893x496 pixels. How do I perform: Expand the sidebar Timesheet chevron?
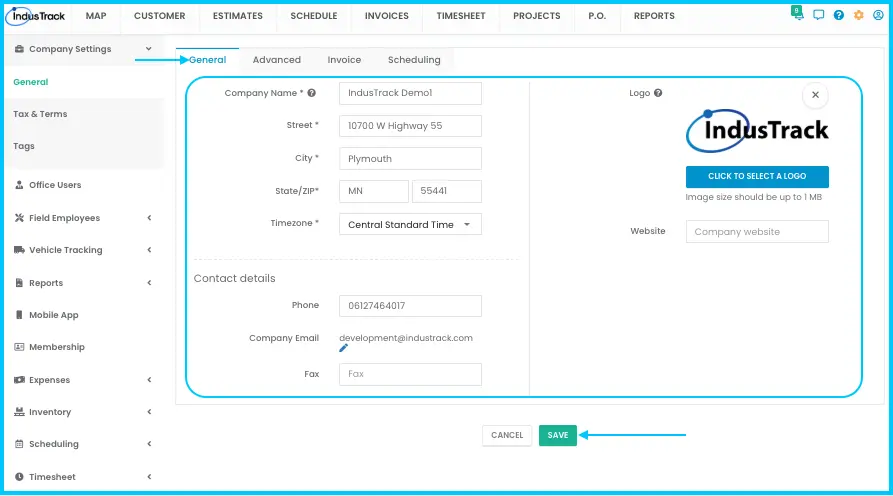coord(149,477)
